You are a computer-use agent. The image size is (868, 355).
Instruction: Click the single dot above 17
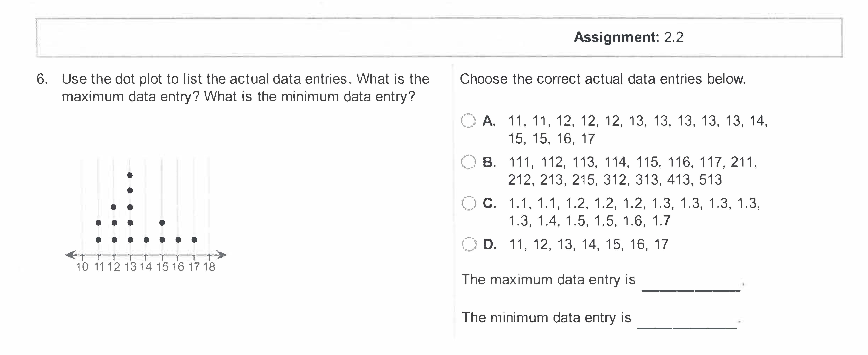pyautogui.click(x=194, y=240)
